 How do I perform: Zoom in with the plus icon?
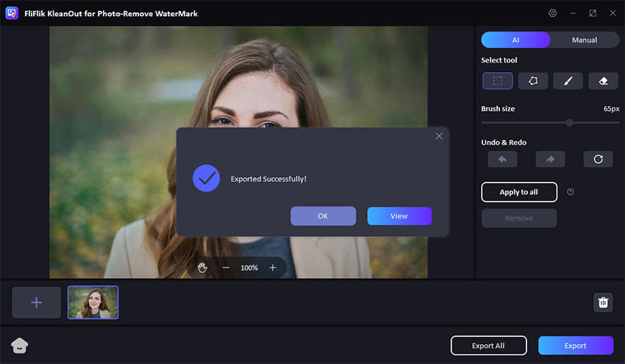tap(273, 268)
